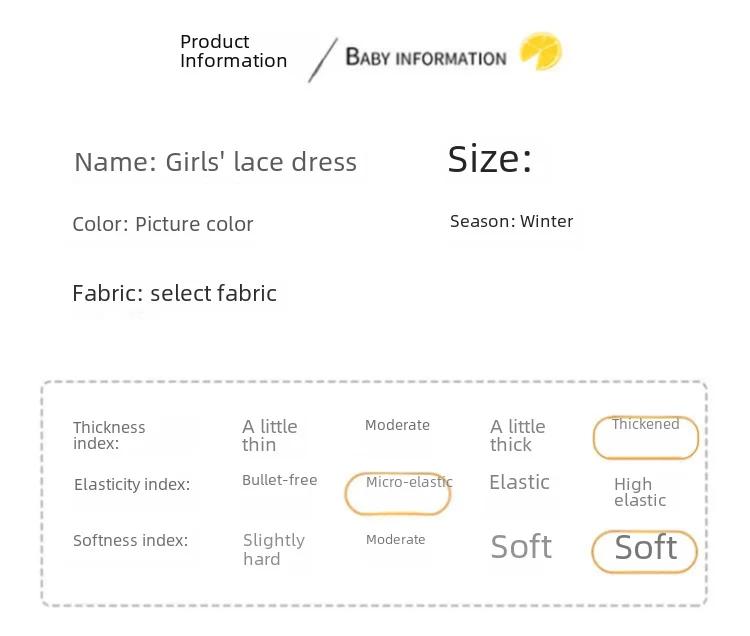
Task: Select Moderate in the Softness index row
Action: tap(396, 539)
